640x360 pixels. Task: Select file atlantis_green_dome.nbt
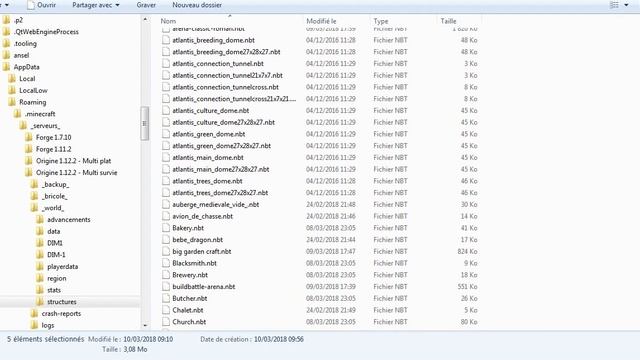coord(209,134)
